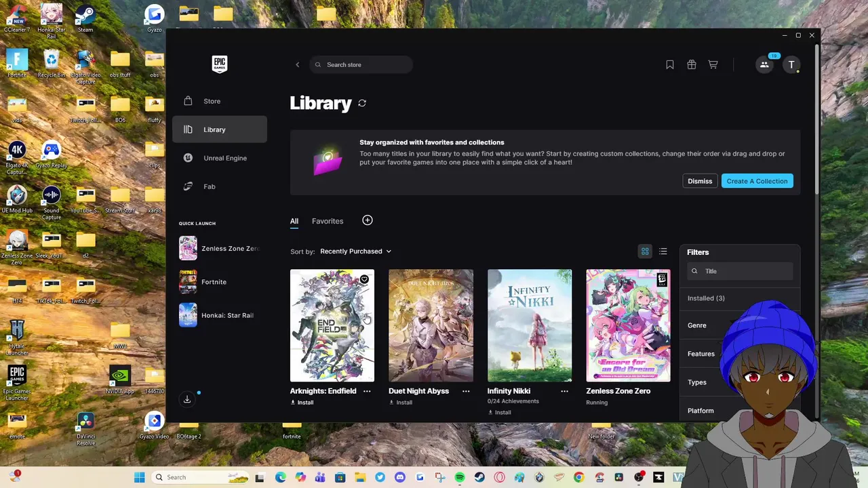
Task: Open the Sort by Recently Purchased dropdown
Action: point(355,251)
